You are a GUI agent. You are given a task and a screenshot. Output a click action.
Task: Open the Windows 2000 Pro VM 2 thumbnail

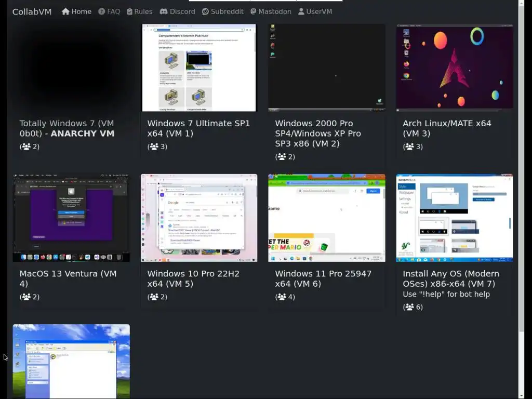click(x=327, y=68)
